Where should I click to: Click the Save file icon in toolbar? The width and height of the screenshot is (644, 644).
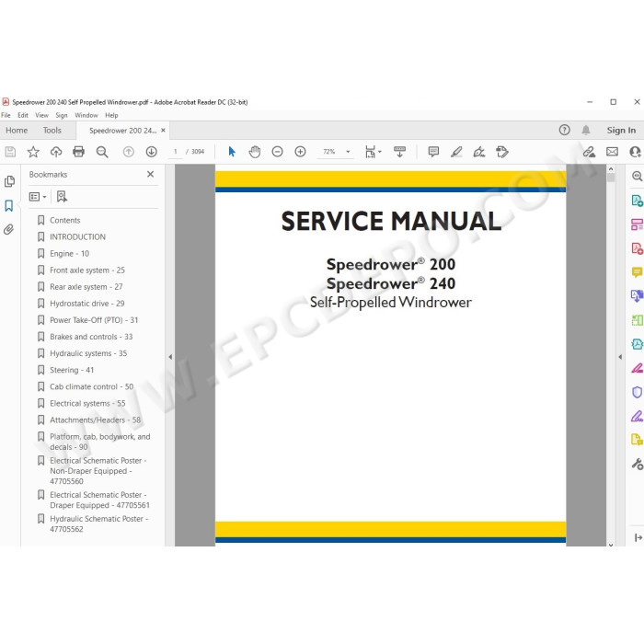10,152
